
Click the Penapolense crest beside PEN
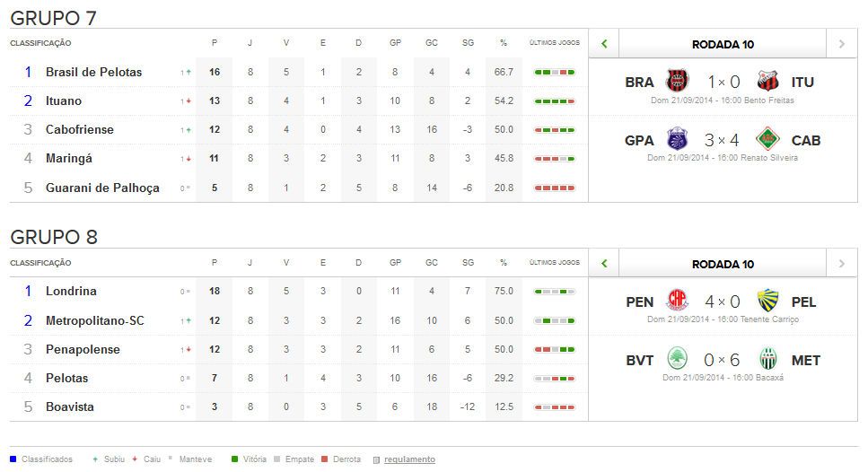678,302
